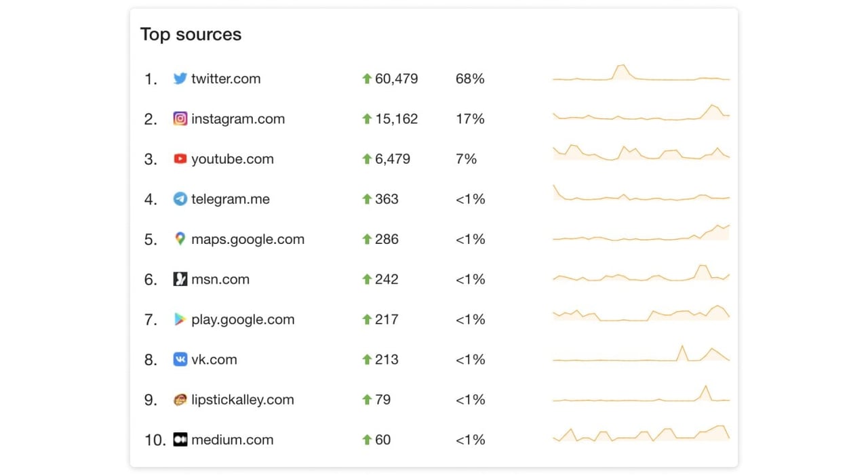Click the lipstickalley.com favicon
This screenshot has width=868, height=475.
point(180,400)
